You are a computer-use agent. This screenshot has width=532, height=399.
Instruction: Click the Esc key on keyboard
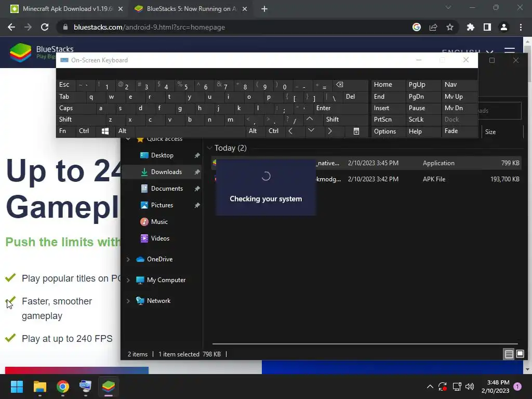pyautogui.click(x=66, y=85)
